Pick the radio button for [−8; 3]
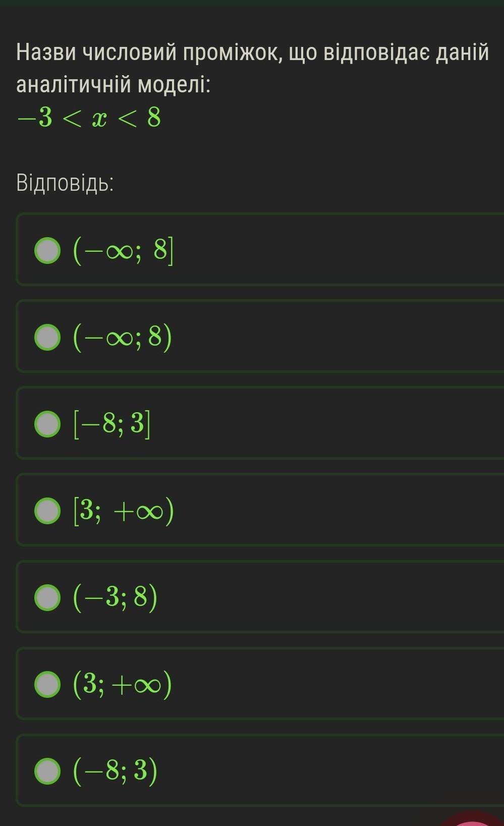This screenshot has width=504, height=826. (x=47, y=424)
